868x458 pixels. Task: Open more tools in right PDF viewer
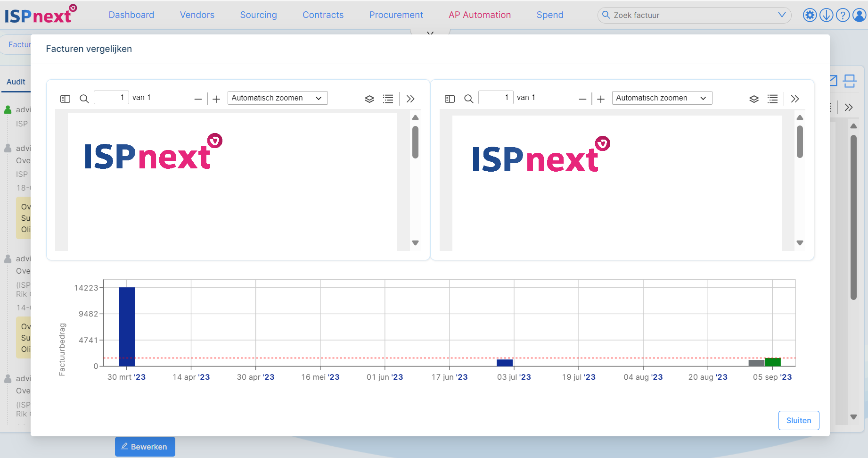click(795, 99)
